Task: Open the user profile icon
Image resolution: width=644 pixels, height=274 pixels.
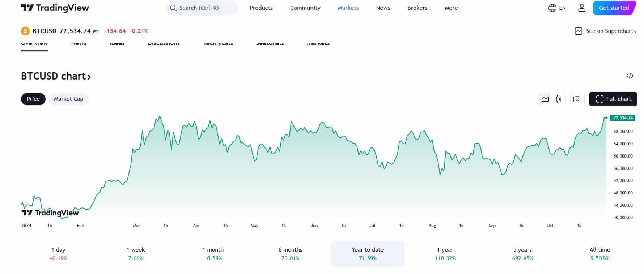Action: click(x=581, y=8)
